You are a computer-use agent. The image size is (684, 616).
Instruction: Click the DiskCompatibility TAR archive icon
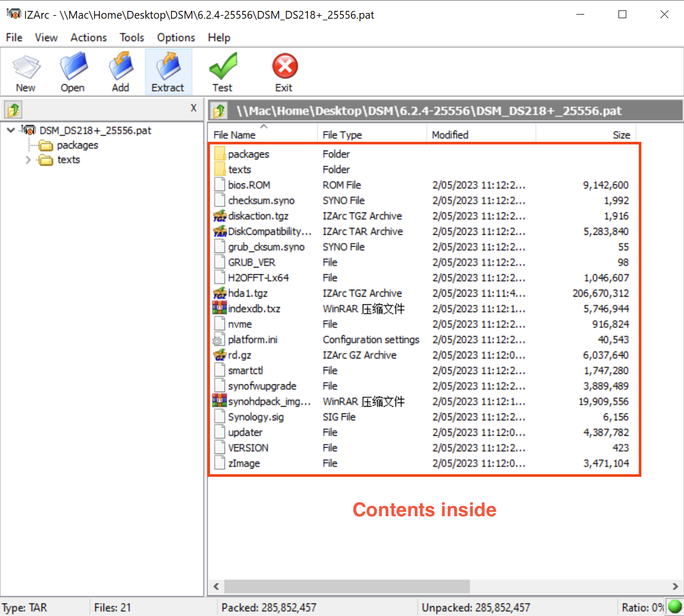click(x=220, y=231)
